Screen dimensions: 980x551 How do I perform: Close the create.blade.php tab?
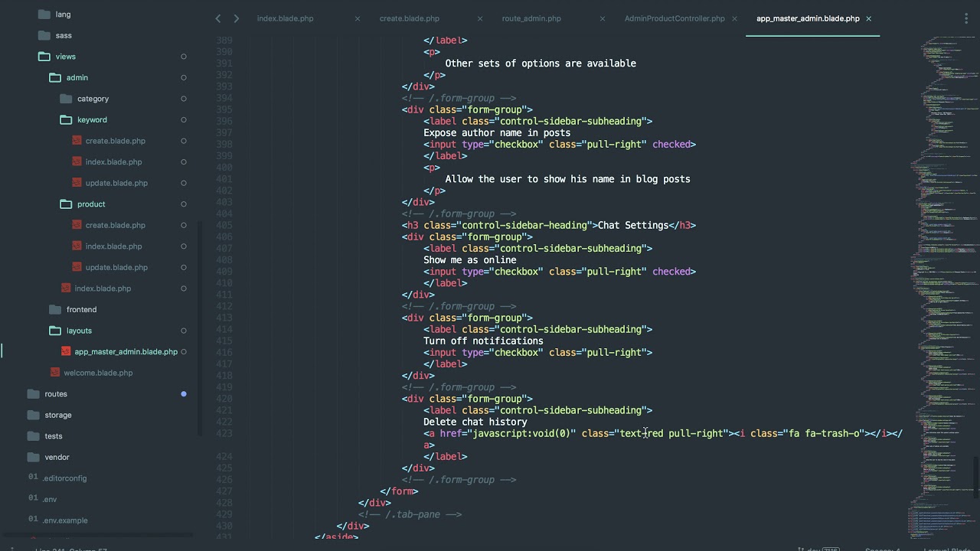[480, 18]
